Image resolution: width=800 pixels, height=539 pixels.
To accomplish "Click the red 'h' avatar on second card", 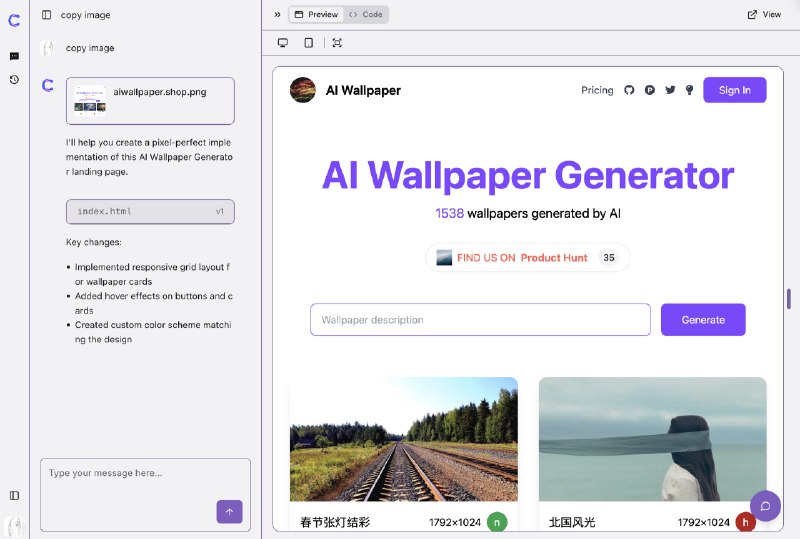I will [745, 522].
